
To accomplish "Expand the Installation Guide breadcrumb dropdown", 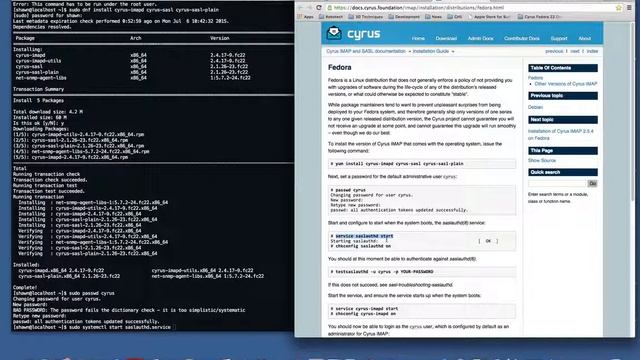I will point(433,51).
